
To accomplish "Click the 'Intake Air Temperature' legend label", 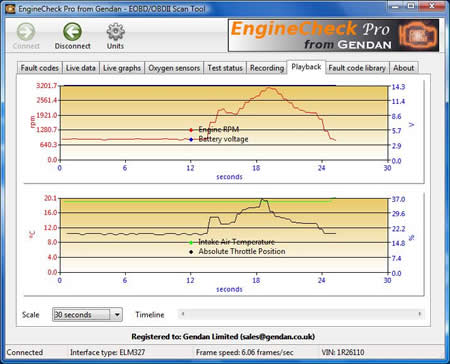I will (x=237, y=242).
